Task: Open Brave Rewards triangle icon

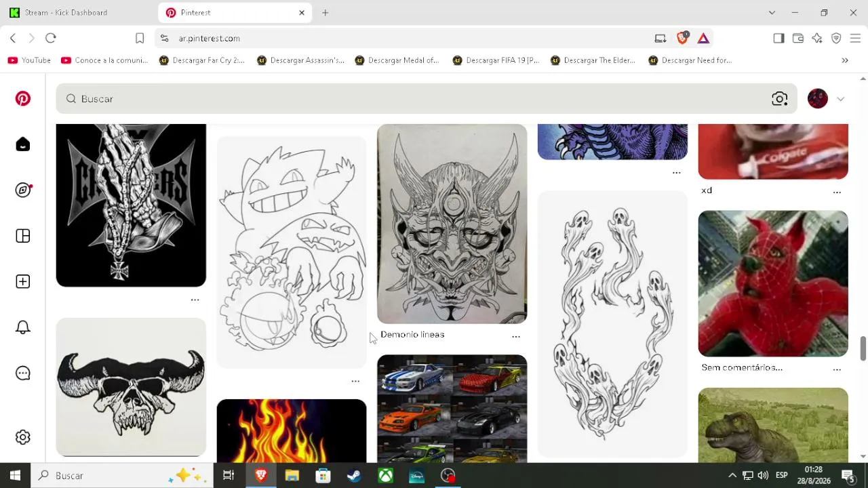Action: click(x=703, y=38)
